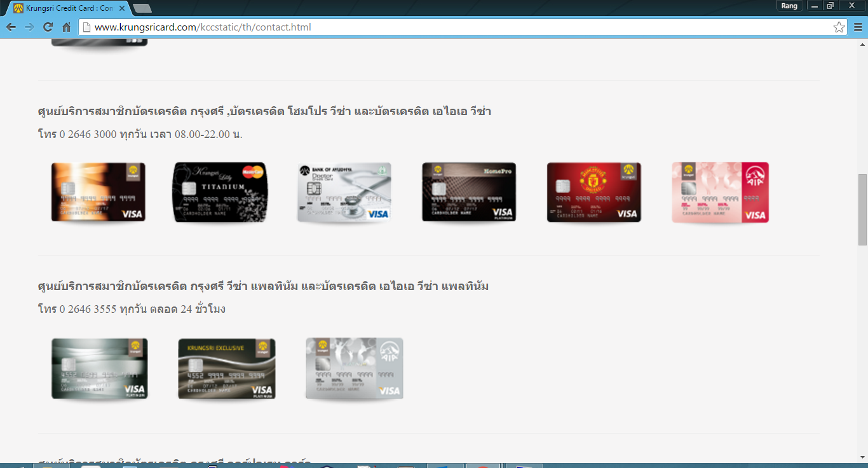The image size is (868, 468).
Task: Reload the Krungsri contact page
Action: pos(48,27)
